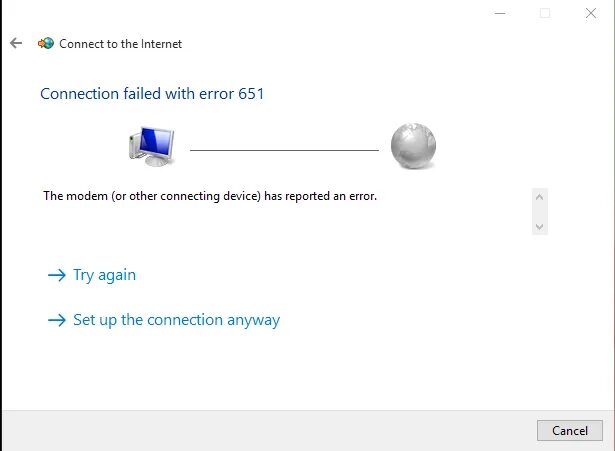Click the Connect to the Internet wizard icon

point(45,43)
